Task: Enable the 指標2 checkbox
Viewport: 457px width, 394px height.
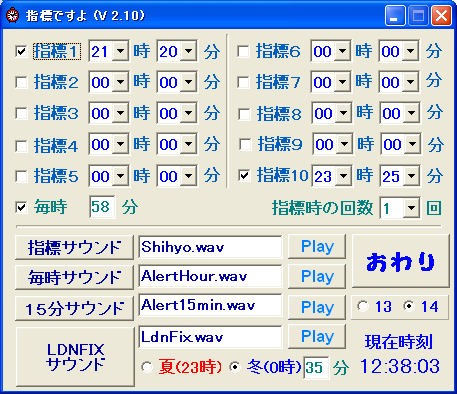Action: [21, 82]
